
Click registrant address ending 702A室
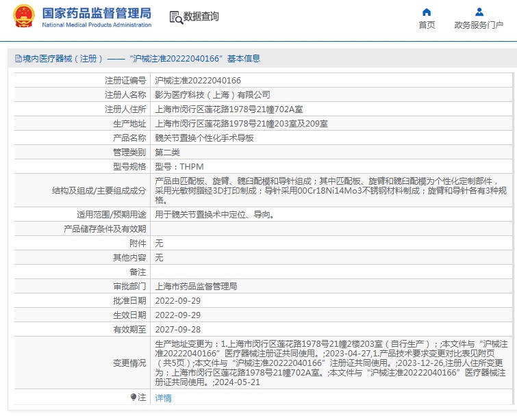[x=229, y=109]
